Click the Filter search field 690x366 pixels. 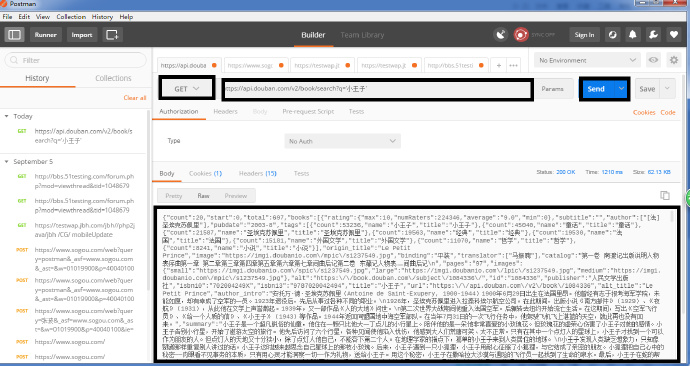75,60
